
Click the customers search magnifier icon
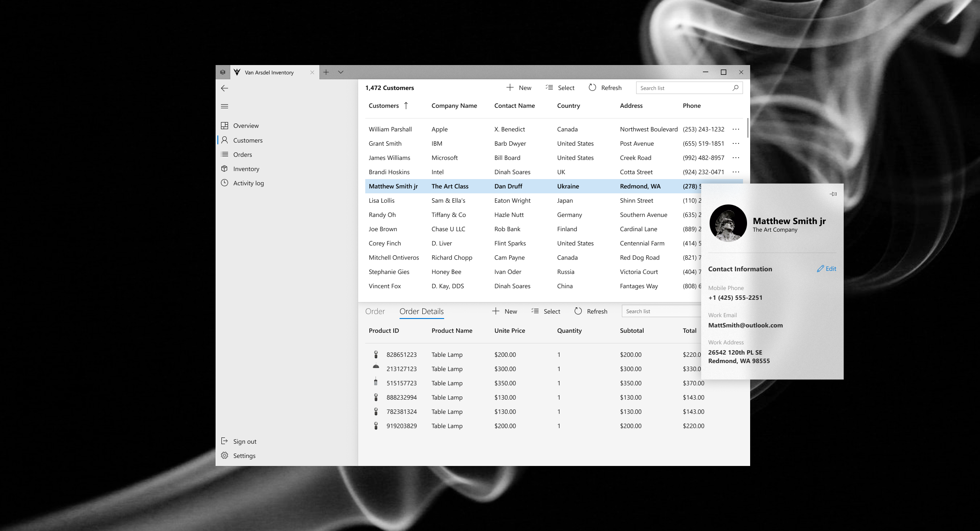pyautogui.click(x=735, y=88)
